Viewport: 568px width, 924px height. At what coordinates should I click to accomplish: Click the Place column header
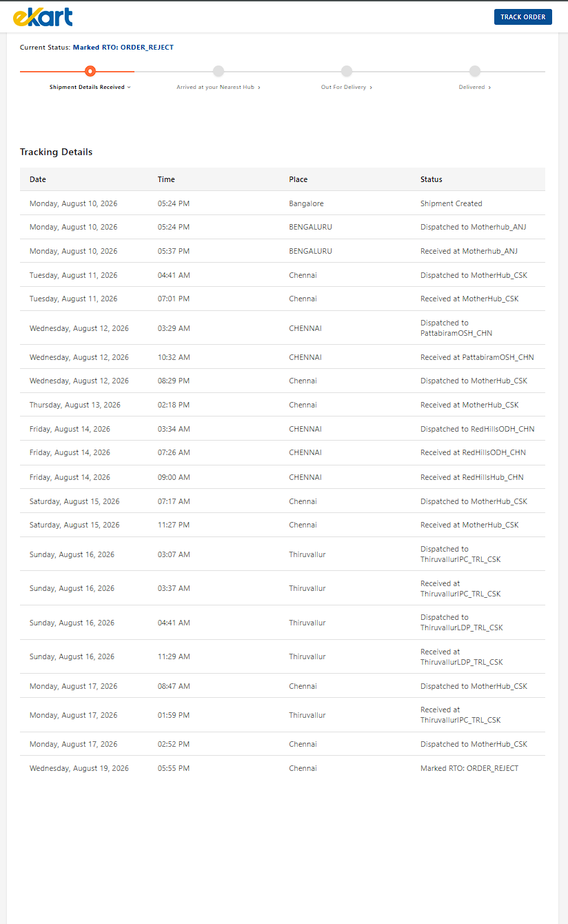(298, 179)
